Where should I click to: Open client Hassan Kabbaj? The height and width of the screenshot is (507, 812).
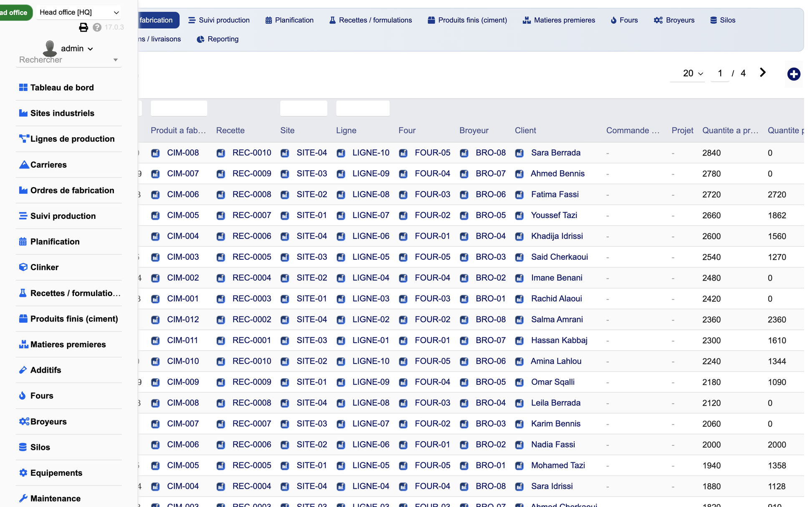tap(559, 340)
